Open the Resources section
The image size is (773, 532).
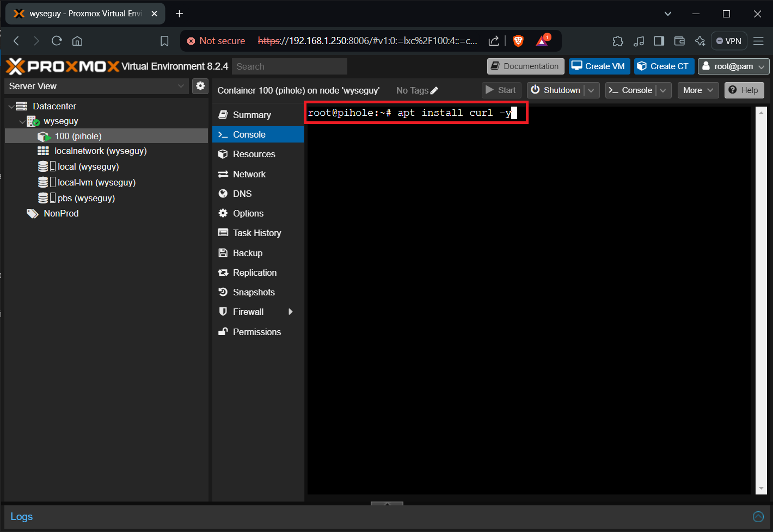pyautogui.click(x=258, y=154)
